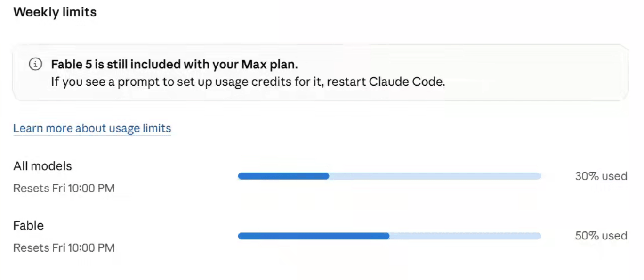644x280 pixels.
Task: Click the info icon in the banner
Action: pyautogui.click(x=35, y=64)
